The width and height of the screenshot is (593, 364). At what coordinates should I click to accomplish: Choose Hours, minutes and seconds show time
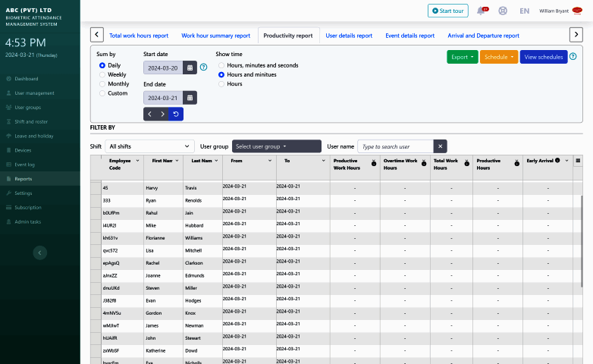coord(221,65)
